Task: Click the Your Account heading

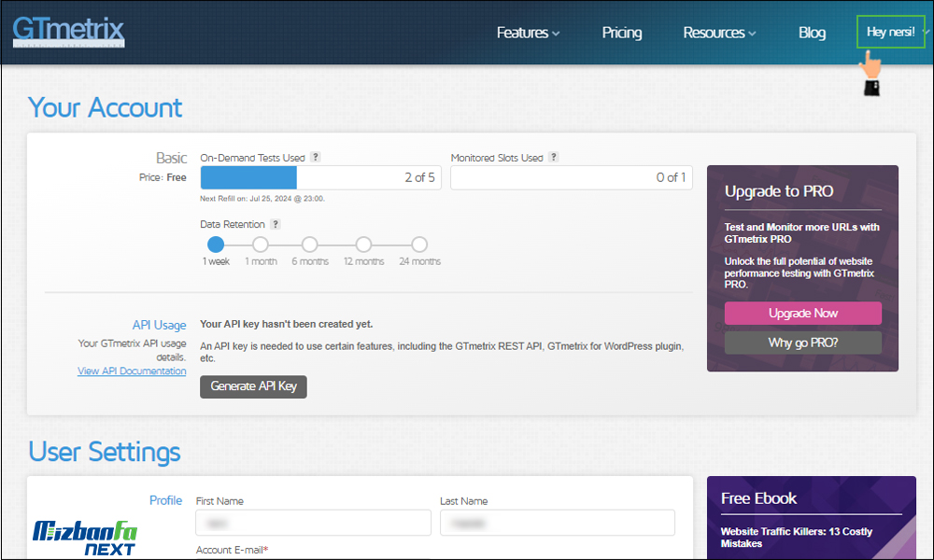Action: (x=105, y=107)
